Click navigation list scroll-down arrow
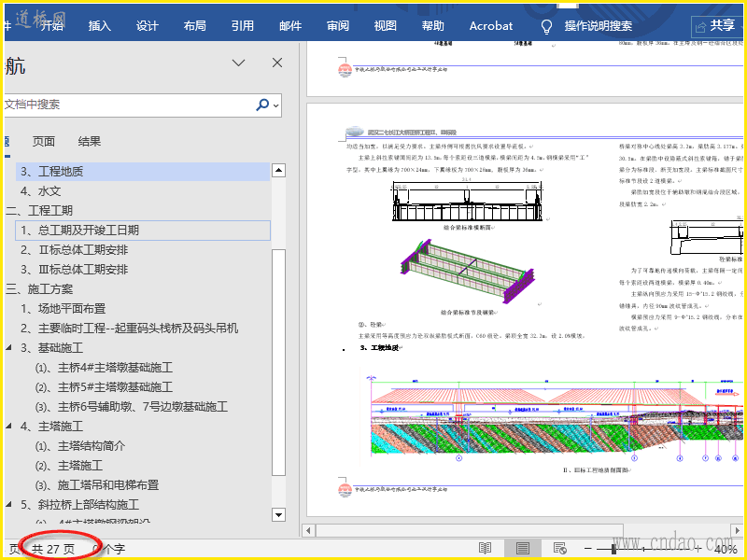Screen dimensions: 747x560 [x=278, y=515]
